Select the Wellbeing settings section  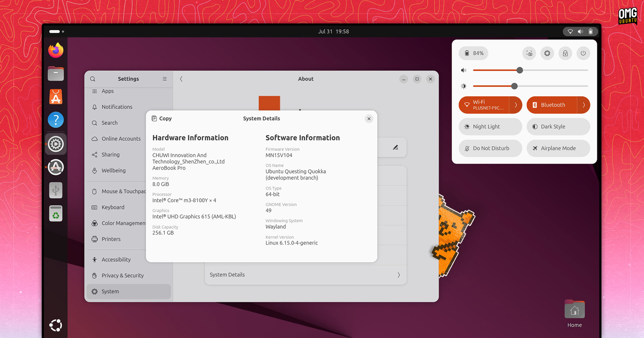tap(113, 170)
